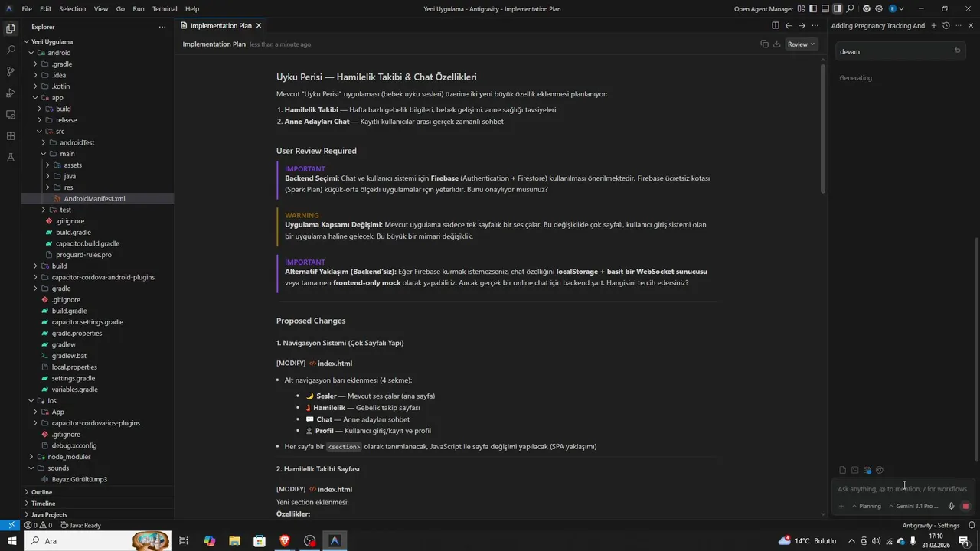Click the Chrome icon above chat input
Screen dimensions: 980x551
tap(880, 471)
